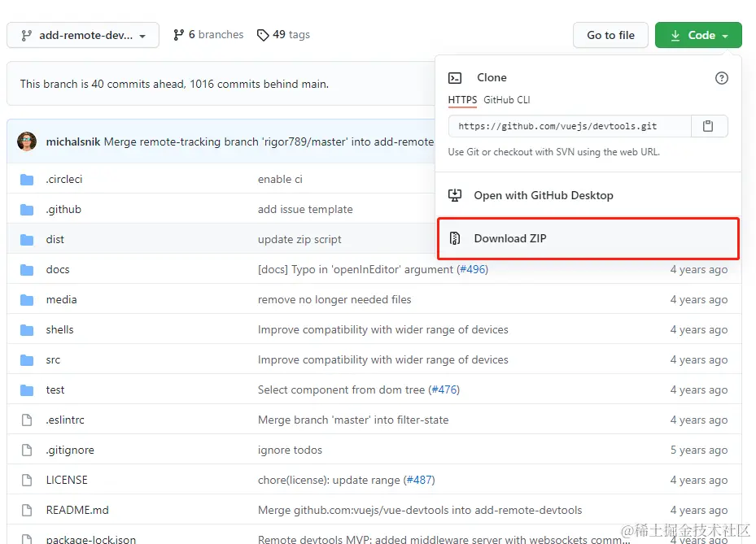Open the src folder
The width and height of the screenshot is (756, 544).
(x=53, y=360)
